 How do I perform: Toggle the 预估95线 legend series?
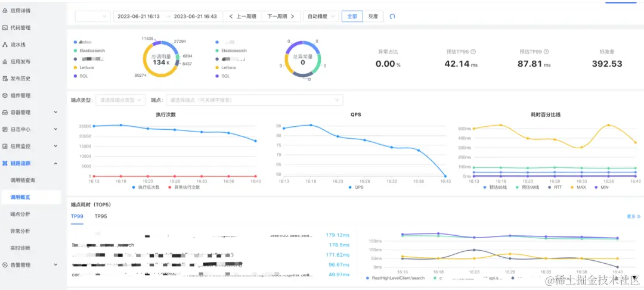[x=496, y=187]
